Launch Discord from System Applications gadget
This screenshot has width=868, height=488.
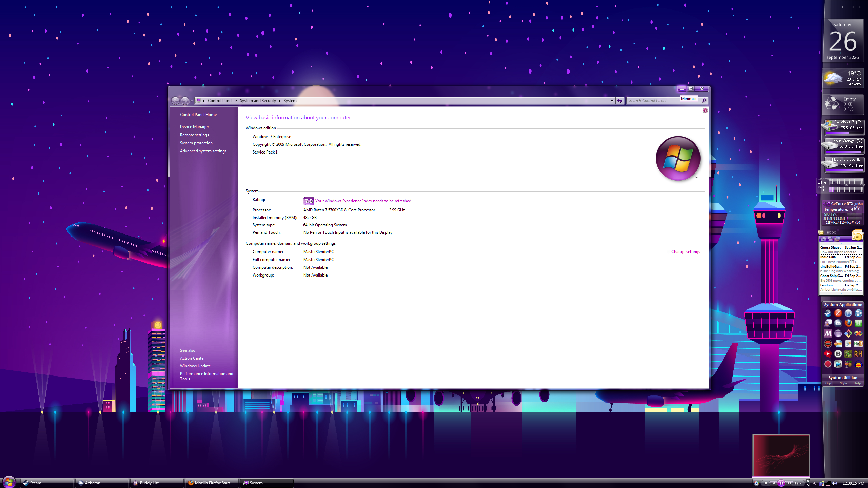pos(838,323)
